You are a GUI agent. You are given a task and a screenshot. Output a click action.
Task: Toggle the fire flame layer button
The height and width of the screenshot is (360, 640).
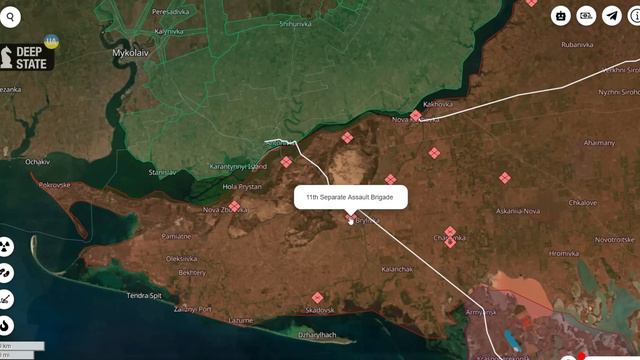[x=6, y=326]
